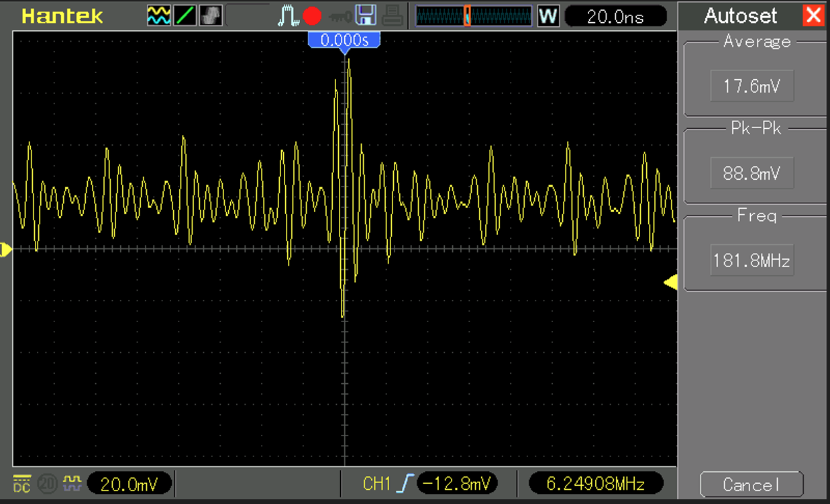Click the printer icon in toolbar
This screenshot has height=504, width=830.
click(x=393, y=15)
